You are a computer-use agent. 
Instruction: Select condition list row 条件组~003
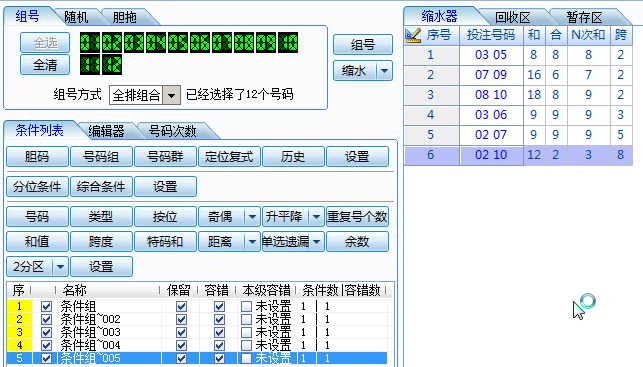coord(197,333)
